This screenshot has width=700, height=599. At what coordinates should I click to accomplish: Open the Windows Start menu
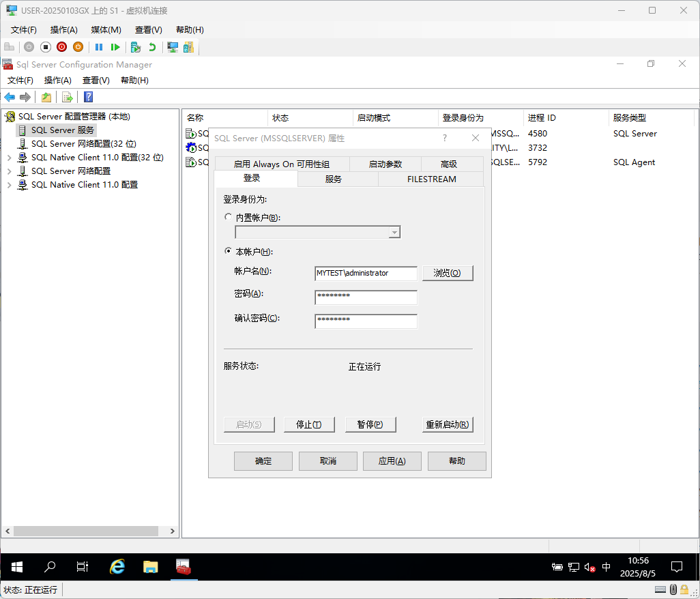coord(17,567)
